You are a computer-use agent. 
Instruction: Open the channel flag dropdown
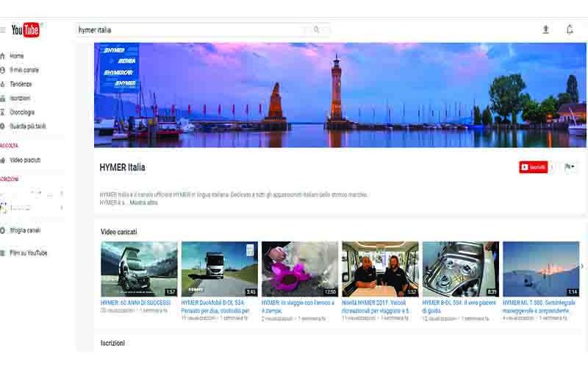[570, 168]
